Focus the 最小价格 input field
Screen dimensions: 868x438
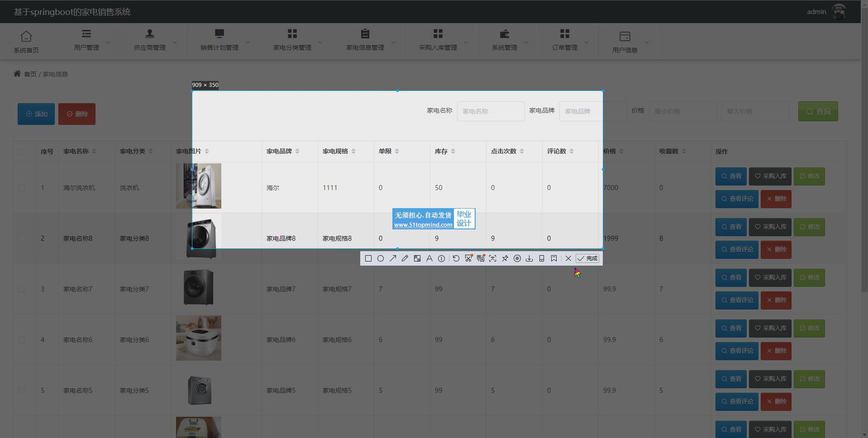(683, 111)
